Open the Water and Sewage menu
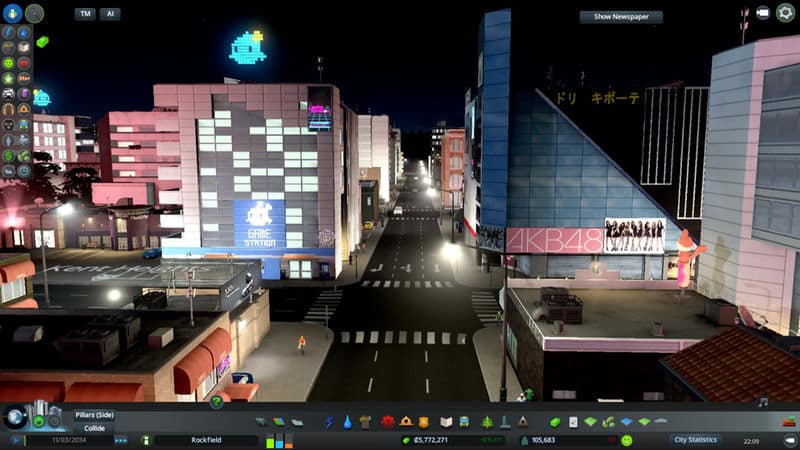 (x=346, y=422)
